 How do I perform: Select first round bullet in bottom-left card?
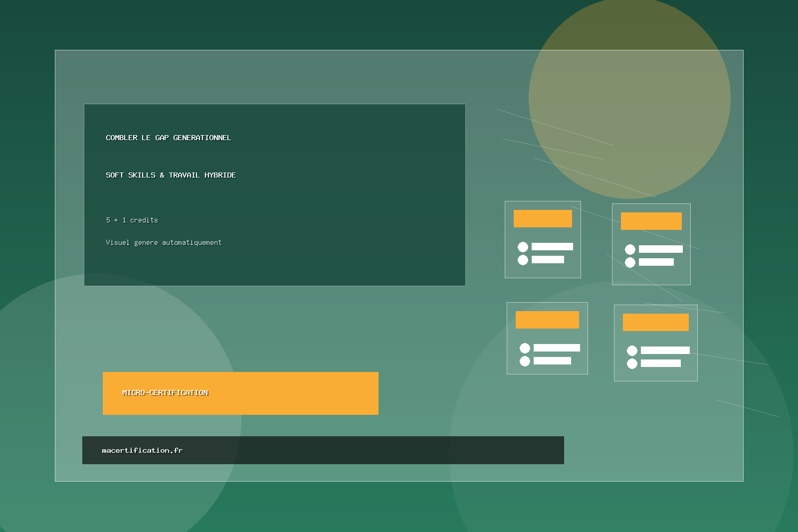click(525, 348)
